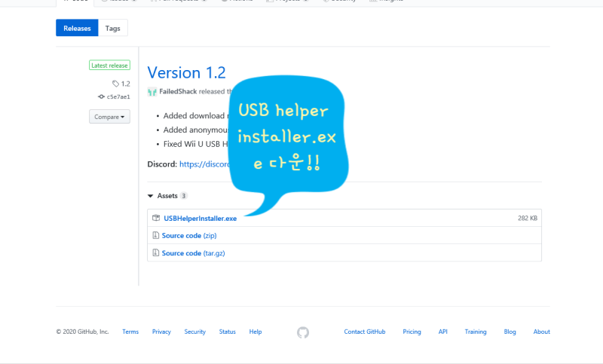
Task: Click the GitHub Octocat logo in footer
Action: 303,332
